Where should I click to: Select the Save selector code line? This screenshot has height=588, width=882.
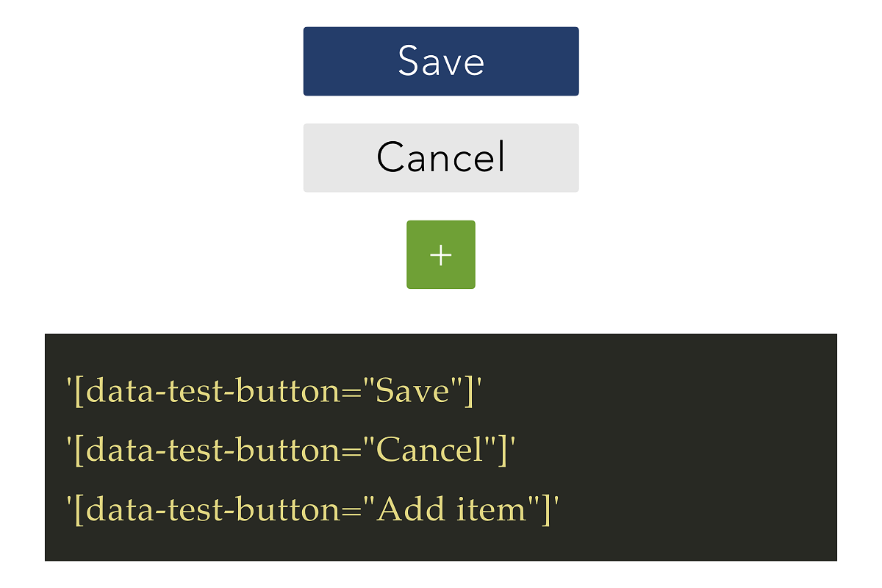(x=273, y=391)
